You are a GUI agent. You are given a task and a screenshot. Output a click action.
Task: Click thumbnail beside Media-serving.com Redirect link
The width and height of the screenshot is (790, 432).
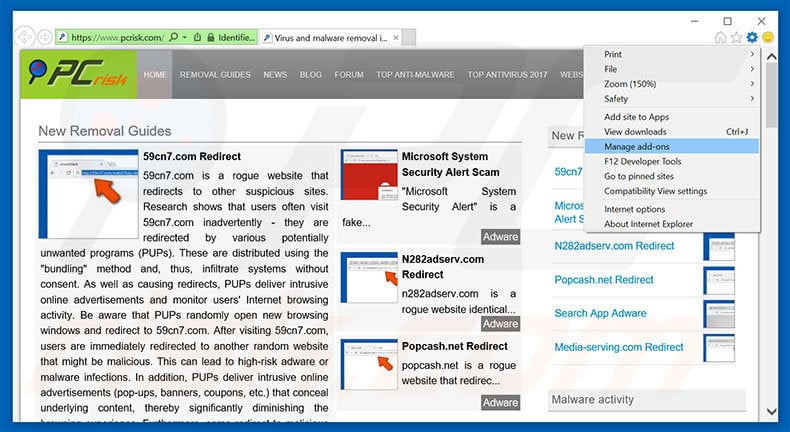(x=719, y=348)
